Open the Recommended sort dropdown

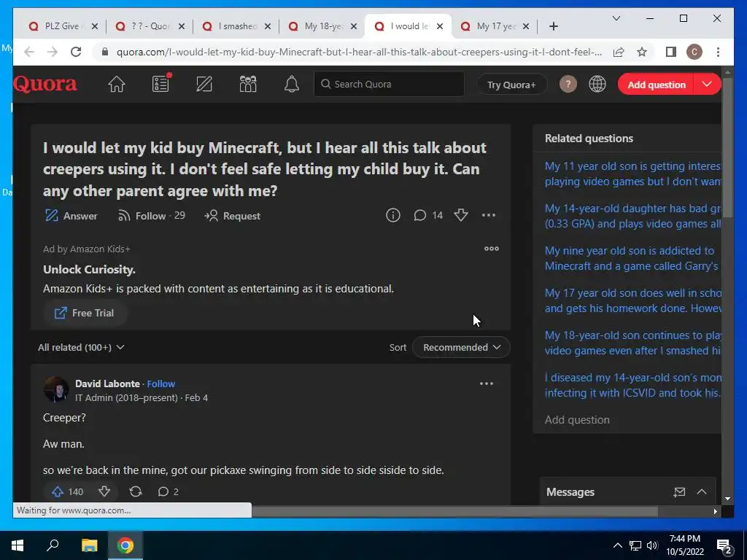point(461,347)
